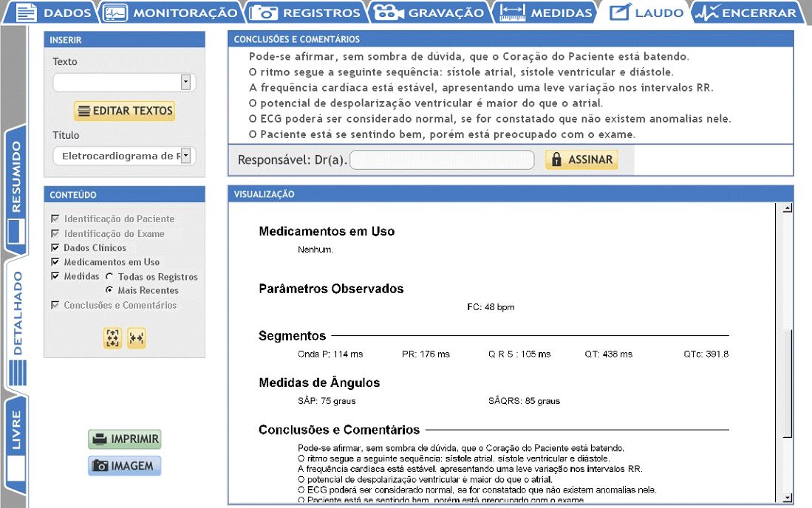The height and width of the screenshot is (508, 812).
Task: Go to the Registros tab
Action: tap(306, 13)
